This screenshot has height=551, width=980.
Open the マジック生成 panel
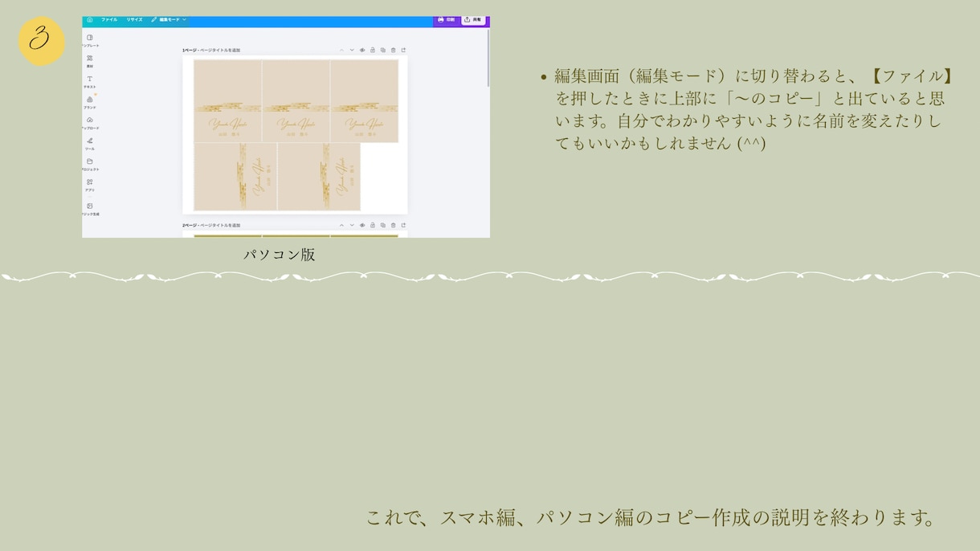point(90,210)
